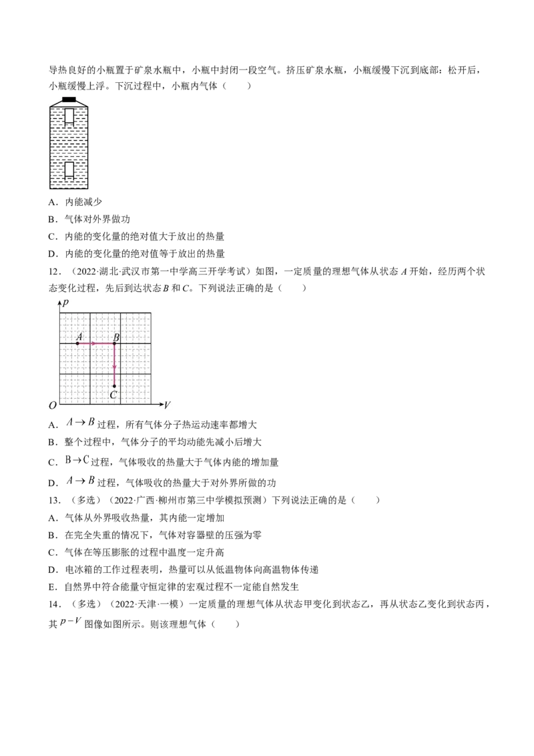Select the thermos bottle illustration

click(x=69, y=144)
